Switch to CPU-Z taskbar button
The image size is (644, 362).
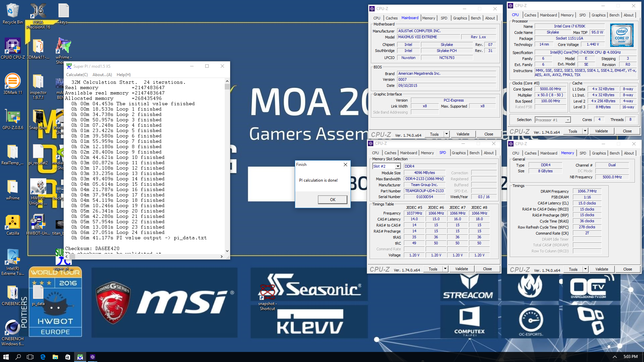(x=93, y=357)
